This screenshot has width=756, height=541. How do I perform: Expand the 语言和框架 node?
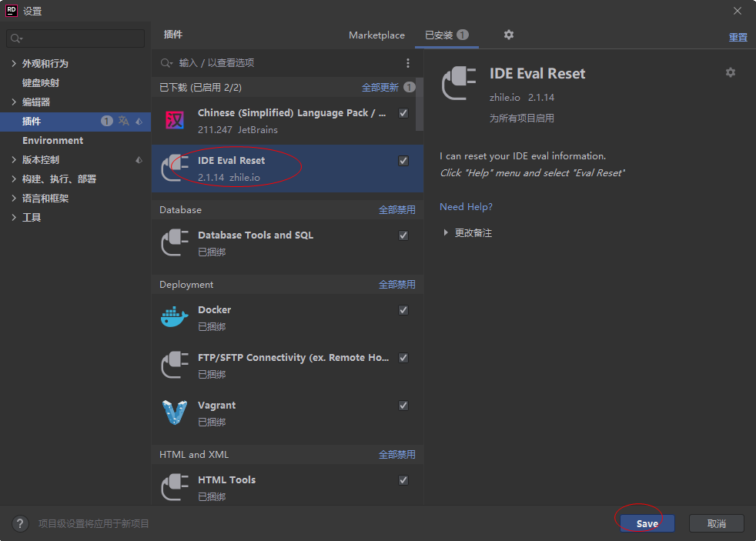click(14, 198)
